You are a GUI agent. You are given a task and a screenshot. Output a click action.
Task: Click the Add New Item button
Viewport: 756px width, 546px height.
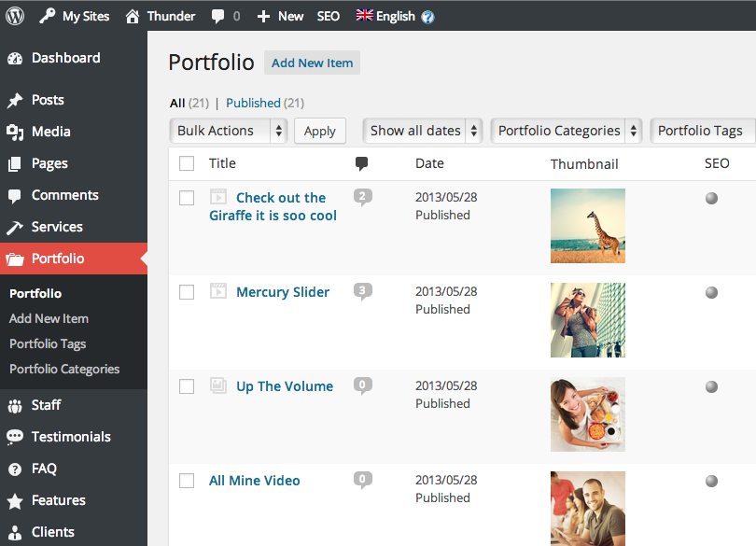pos(312,63)
